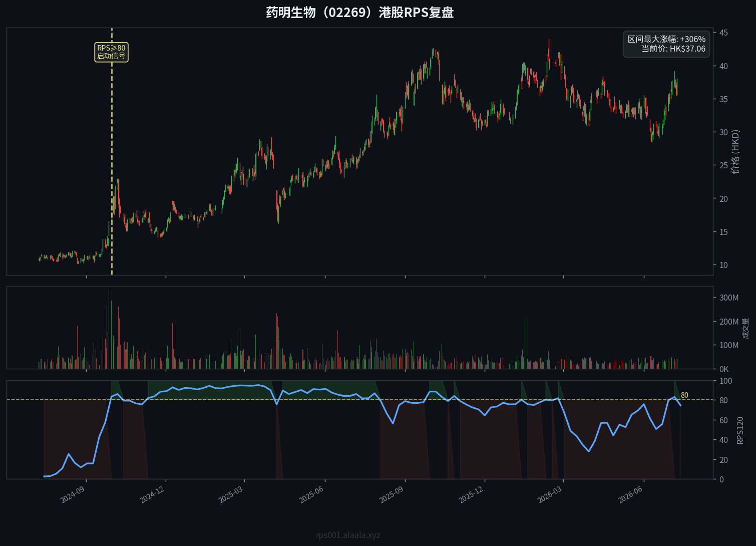Click the yellow 80 threshold line label
Screen dimensions: 756x546
[684, 395]
